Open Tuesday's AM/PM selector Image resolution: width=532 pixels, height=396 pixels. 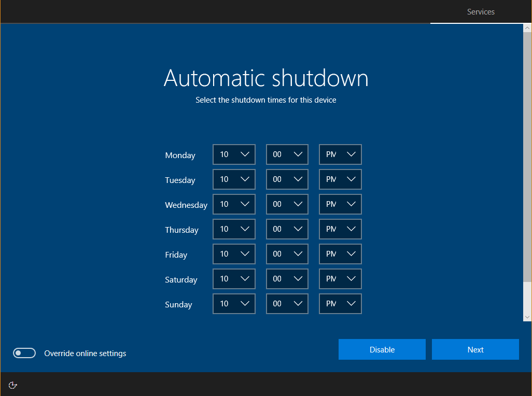click(340, 179)
